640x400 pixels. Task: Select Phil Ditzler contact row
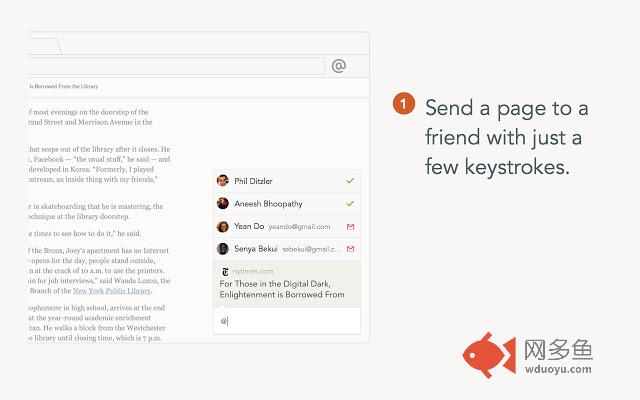tap(287, 181)
